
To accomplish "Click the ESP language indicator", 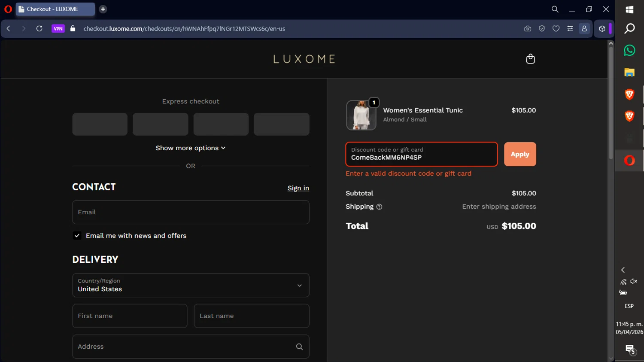I will pyautogui.click(x=629, y=306).
